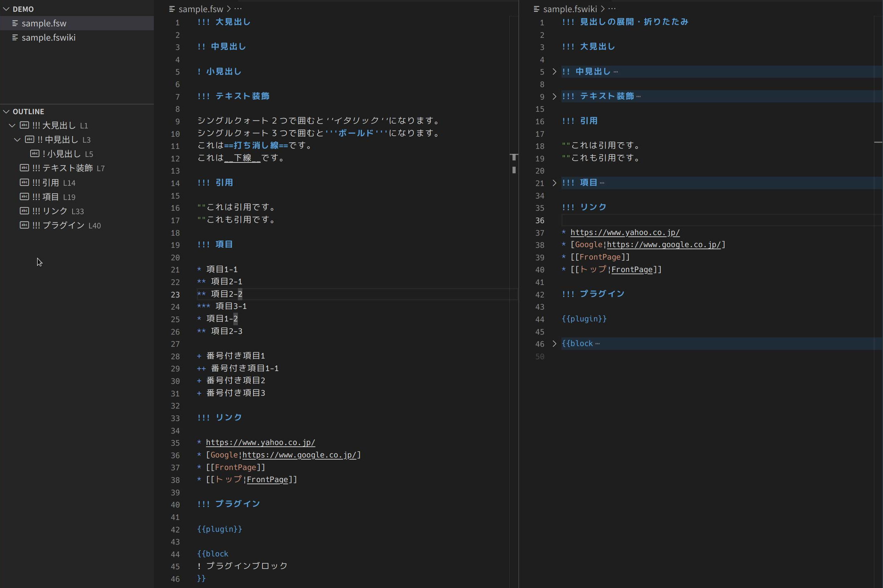Click symbol icon of 大見出し outline entry
Viewport: 883px width, 588px height.
(24, 125)
